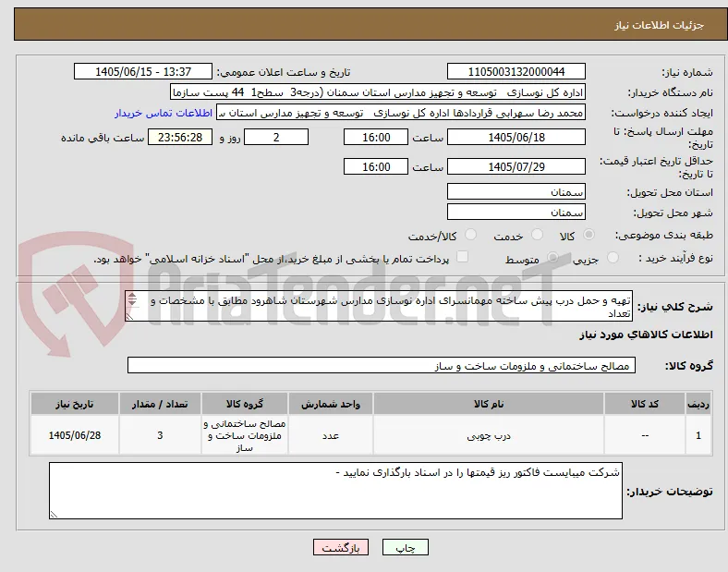The image size is (728, 572).
Task: Click the ایجاد کننده درخواست field
Action: (x=401, y=113)
